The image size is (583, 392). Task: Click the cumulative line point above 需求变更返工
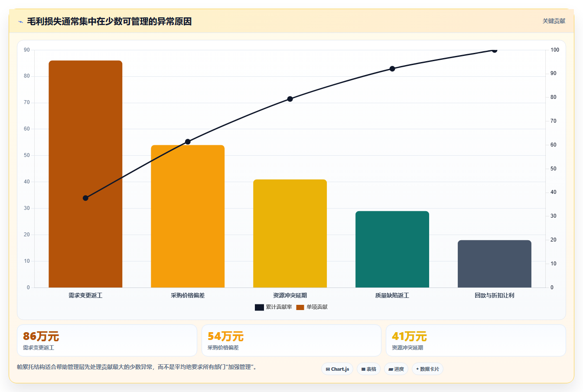pyautogui.click(x=85, y=198)
